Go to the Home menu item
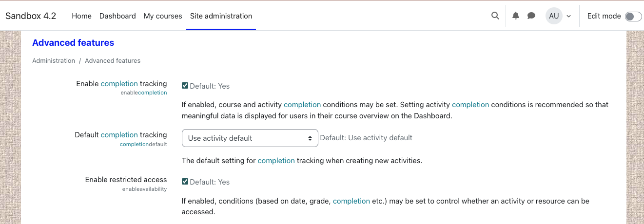This screenshot has width=644, height=224. [81, 16]
